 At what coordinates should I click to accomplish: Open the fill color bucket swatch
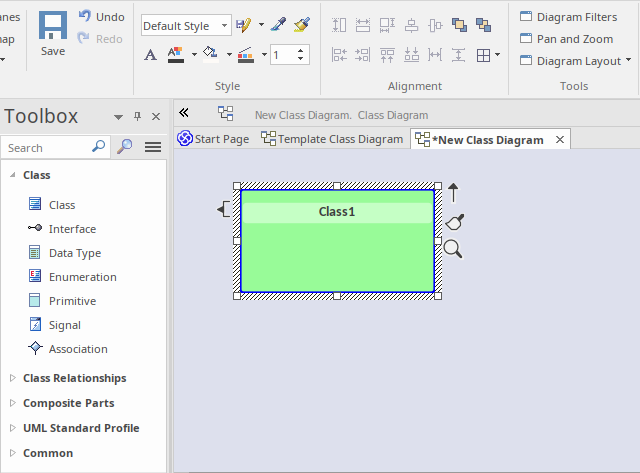pyautogui.click(x=210, y=54)
